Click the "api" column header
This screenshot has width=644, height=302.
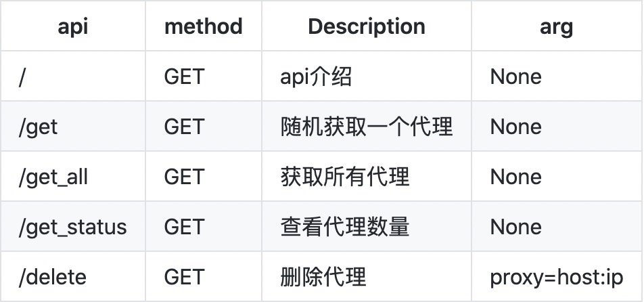[72, 26]
